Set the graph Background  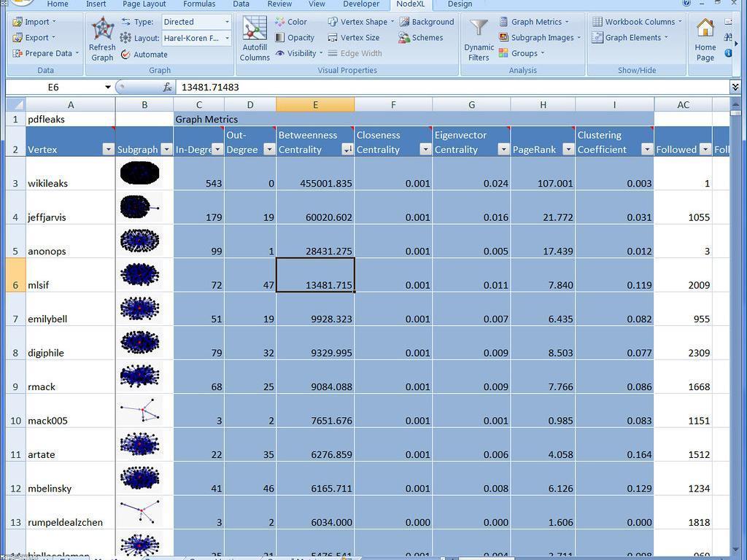point(426,22)
